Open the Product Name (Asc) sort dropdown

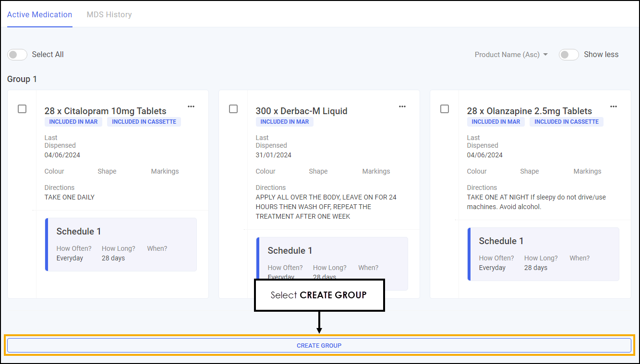point(511,55)
